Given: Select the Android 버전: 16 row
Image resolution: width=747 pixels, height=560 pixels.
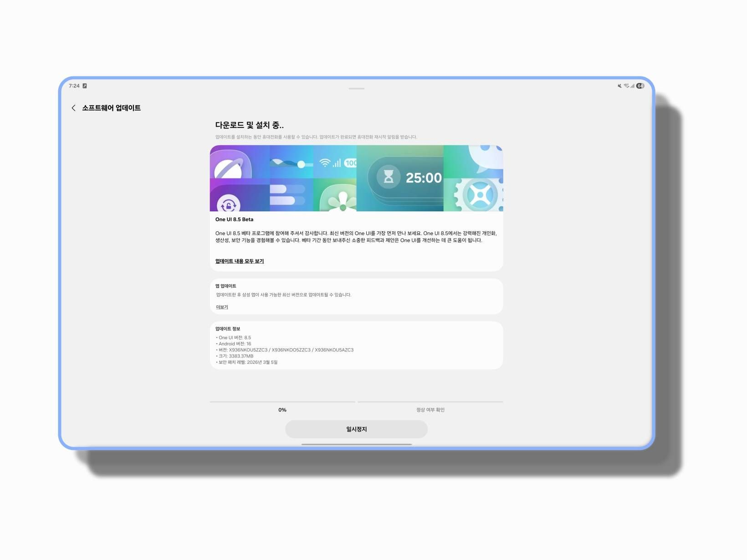Looking at the screenshot, I should [x=233, y=344].
